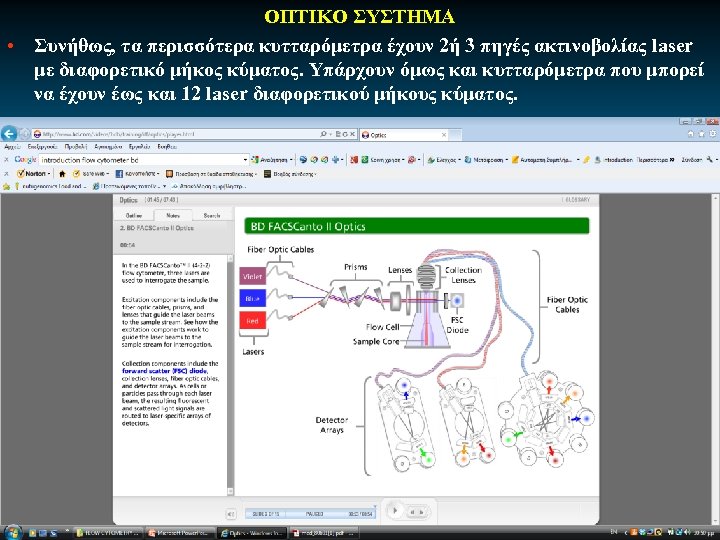720x540 pixels.
Task: Open the Windows Start orb
Action: [x=12, y=533]
